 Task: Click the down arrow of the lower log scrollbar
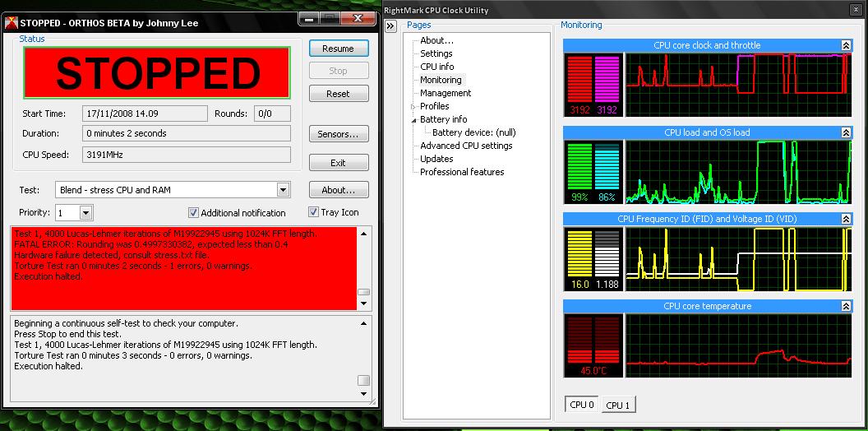pyautogui.click(x=363, y=394)
